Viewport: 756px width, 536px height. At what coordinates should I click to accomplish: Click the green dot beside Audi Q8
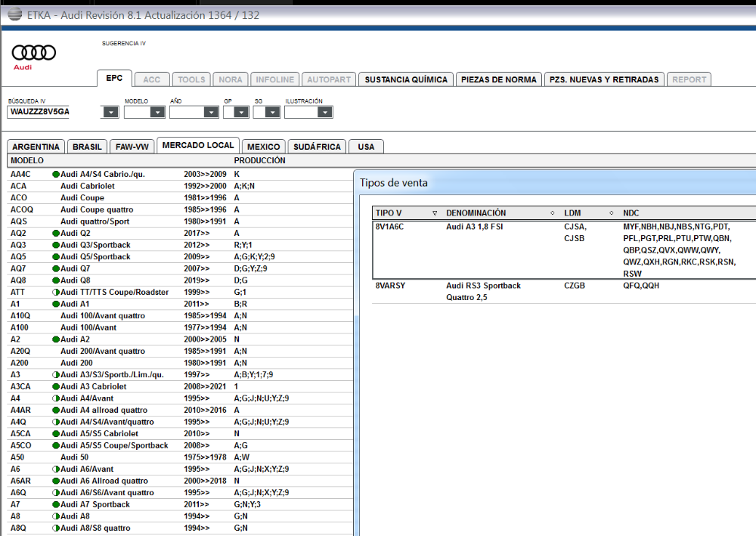56,280
